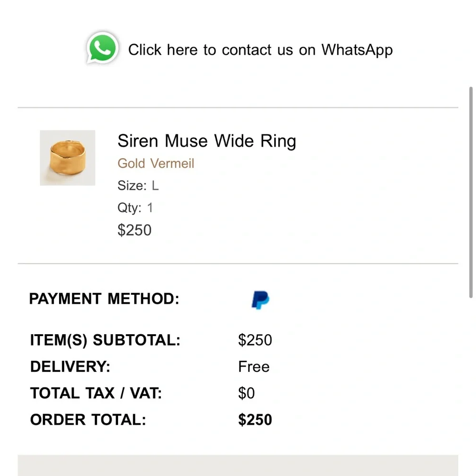The width and height of the screenshot is (476, 476).
Task: Select the Size: L detail line
Action: click(138, 186)
